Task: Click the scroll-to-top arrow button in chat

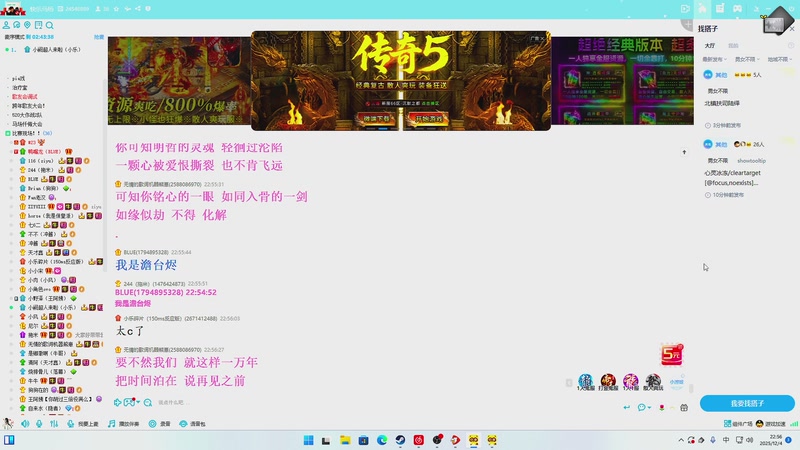Action: [x=684, y=152]
